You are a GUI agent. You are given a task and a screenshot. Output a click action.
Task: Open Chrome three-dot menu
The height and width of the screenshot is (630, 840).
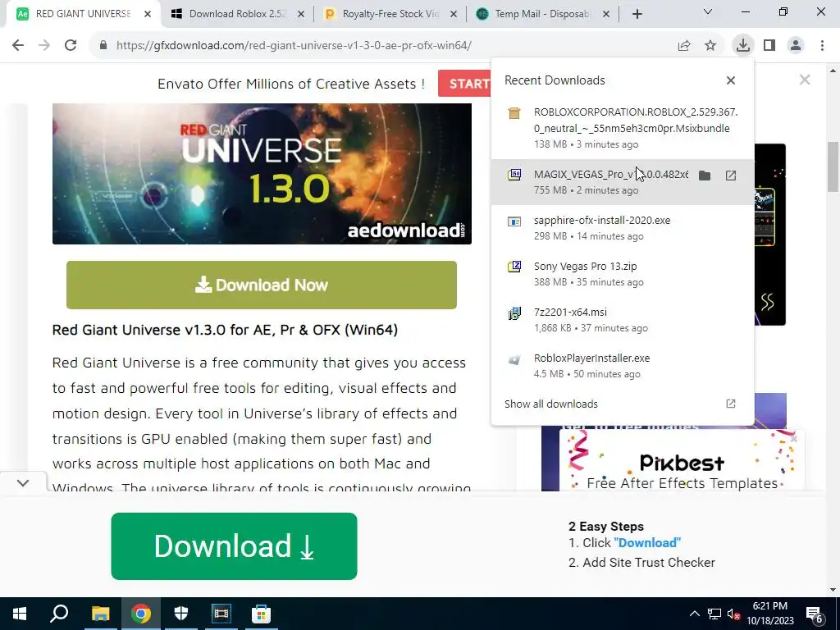click(822, 46)
